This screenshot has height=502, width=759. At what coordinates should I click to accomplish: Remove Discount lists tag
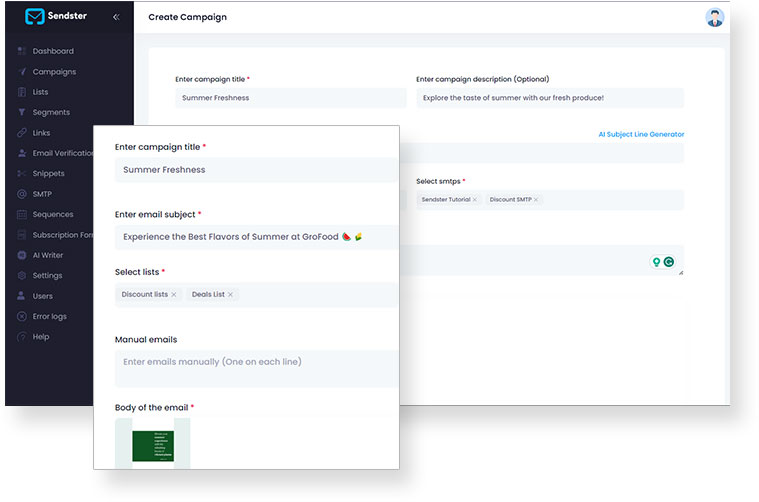174,294
